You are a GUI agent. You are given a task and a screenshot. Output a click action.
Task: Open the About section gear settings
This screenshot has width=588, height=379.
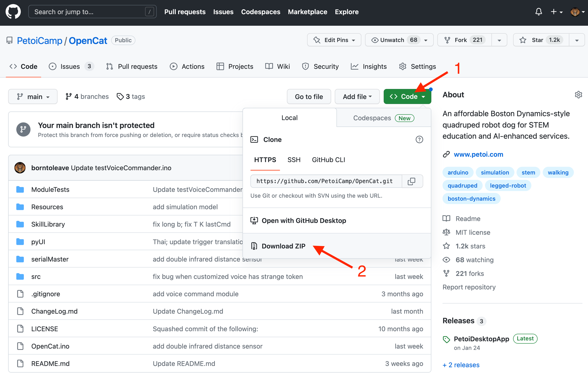(x=578, y=95)
